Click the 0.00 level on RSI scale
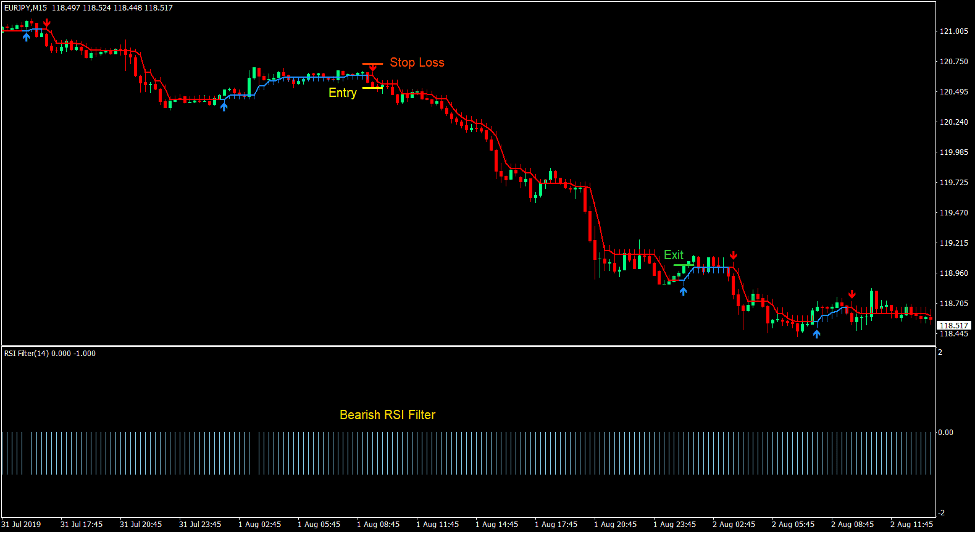Screen dimensions: 977x533 pyautogui.click(x=946, y=432)
